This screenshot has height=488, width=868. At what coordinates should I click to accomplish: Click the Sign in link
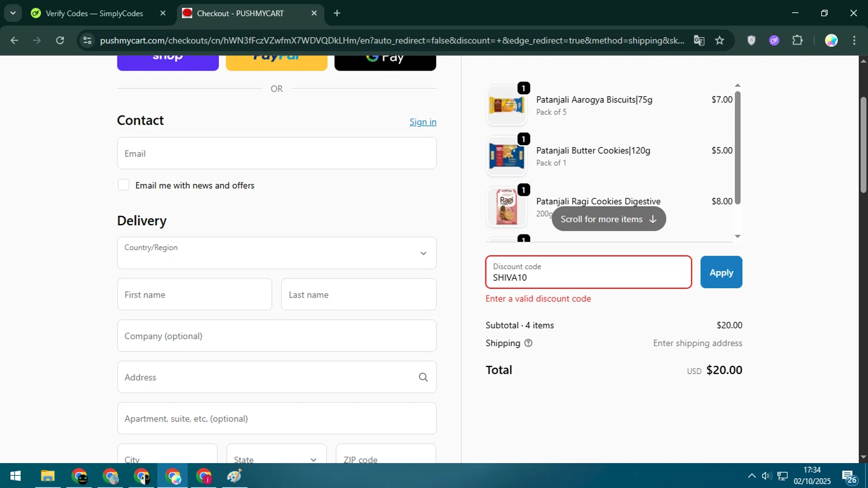pos(423,122)
